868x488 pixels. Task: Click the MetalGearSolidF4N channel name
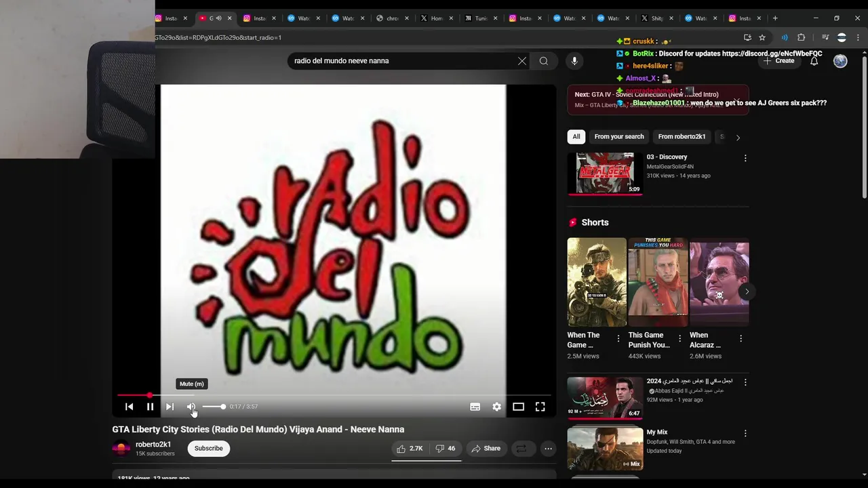(670, 167)
